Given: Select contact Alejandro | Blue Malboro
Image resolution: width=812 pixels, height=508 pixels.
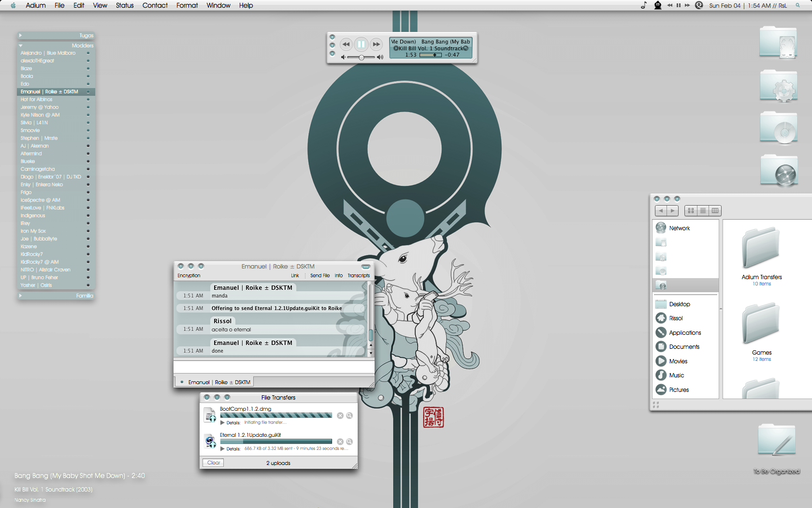Looking at the screenshot, I should [x=56, y=53].
